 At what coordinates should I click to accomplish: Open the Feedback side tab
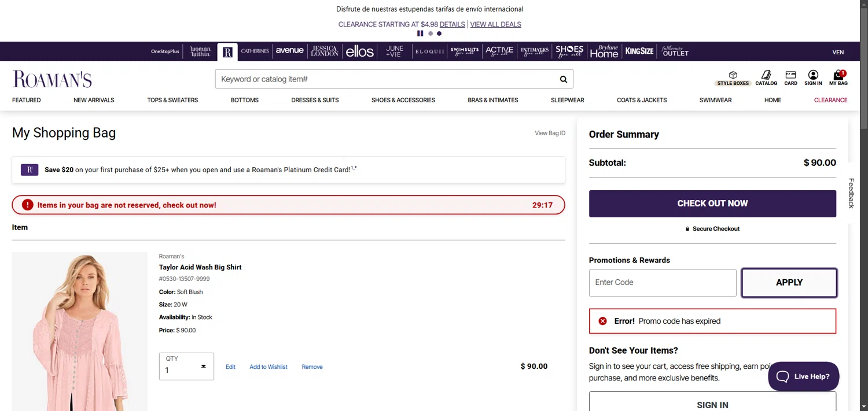851,193
